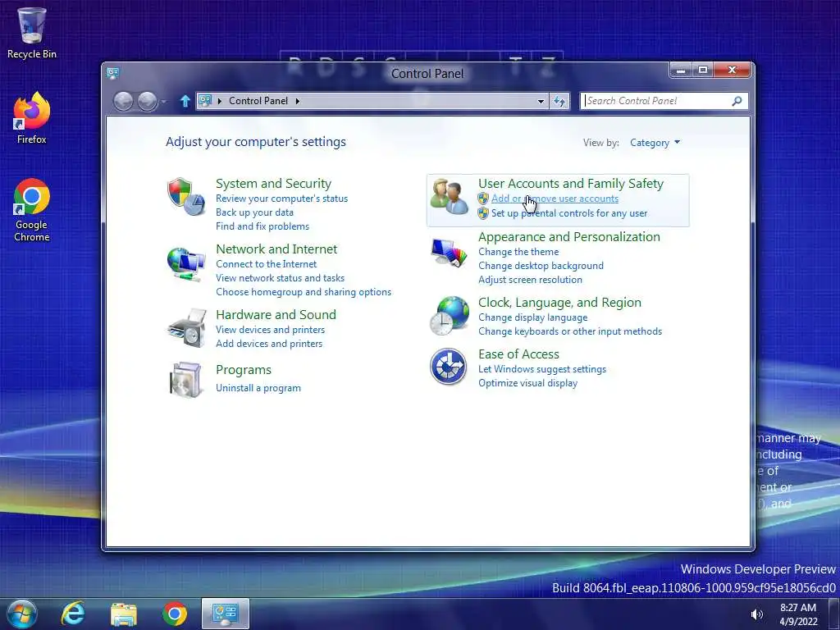This screenshot has width=840, height=630.
Task: Click the Control Panel title bar icon
Action: pyautogui.click(x=112, y=73)
